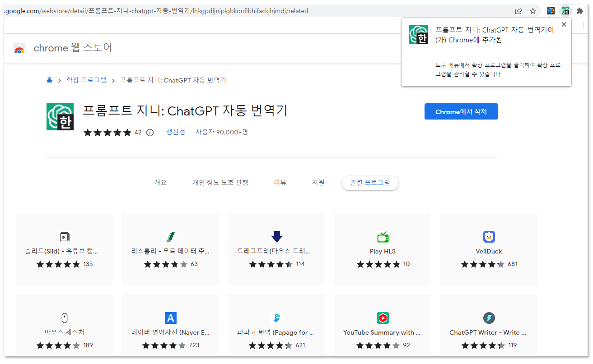593x364 pixels.
Task: Click the 리스틀리 extension icon
Action: click(x=170, y=237)
